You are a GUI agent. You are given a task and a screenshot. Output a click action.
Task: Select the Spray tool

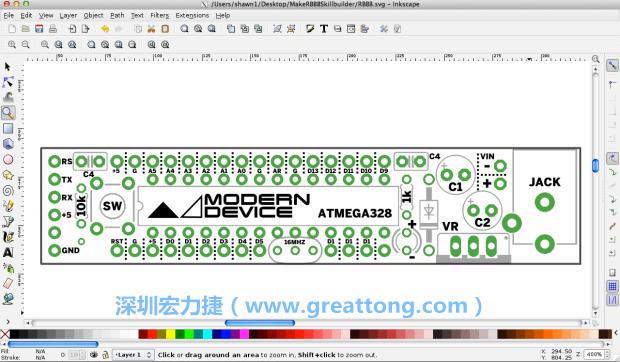8,268
